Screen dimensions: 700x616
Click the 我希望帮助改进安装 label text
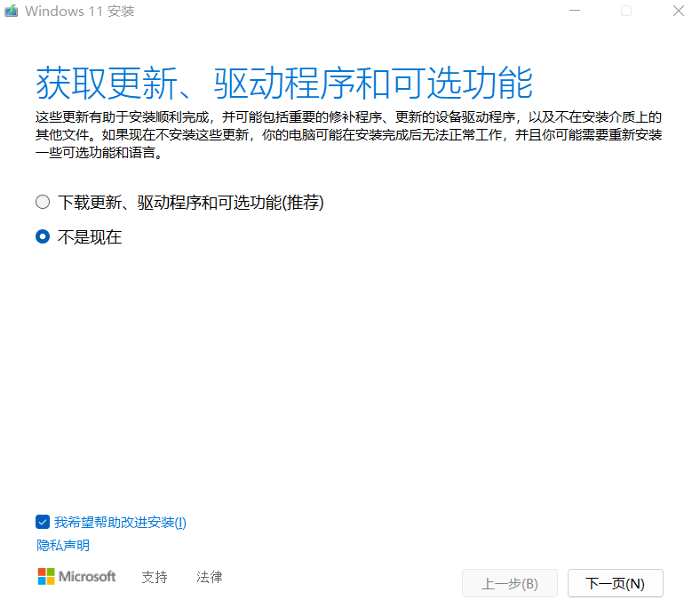tap(120, 522)
